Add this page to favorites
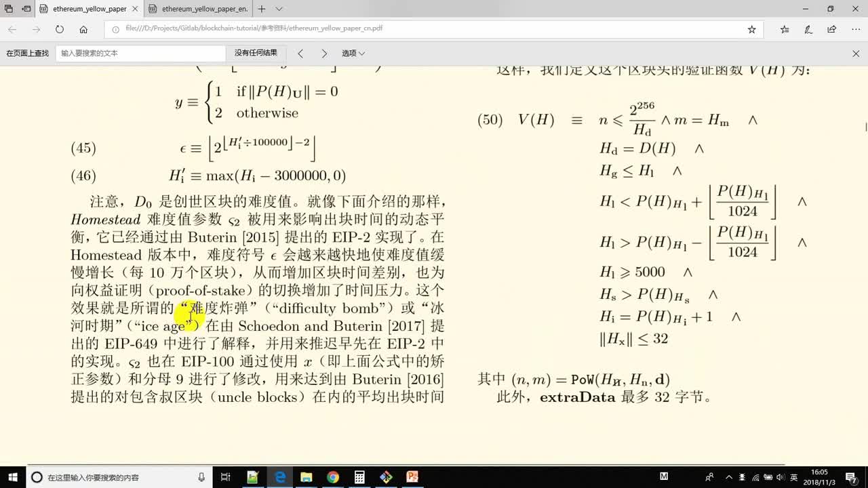 click(x=751, y=30)
